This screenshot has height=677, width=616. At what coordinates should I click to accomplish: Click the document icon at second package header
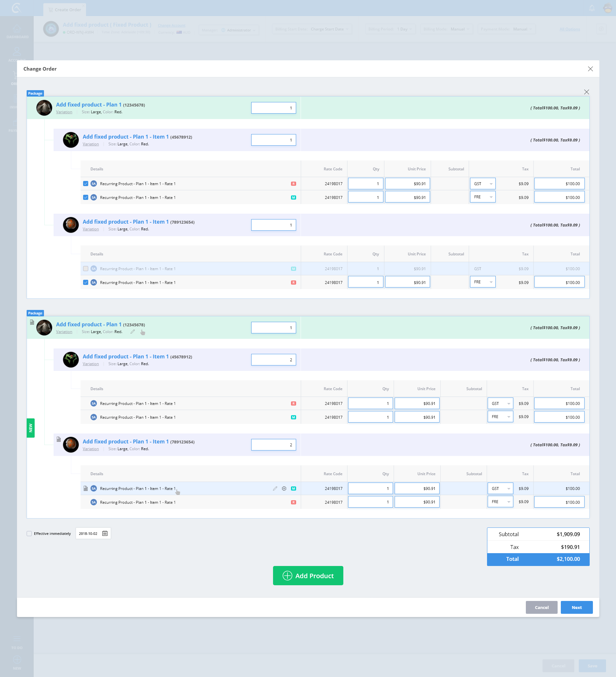32,322
